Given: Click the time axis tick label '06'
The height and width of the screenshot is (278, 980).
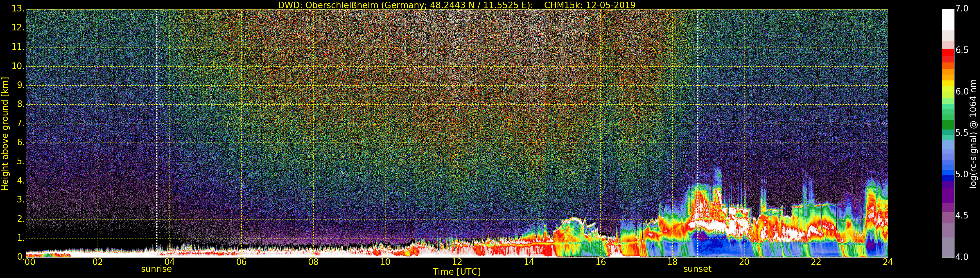Looking at the screenshot, I should coord(242,262).
